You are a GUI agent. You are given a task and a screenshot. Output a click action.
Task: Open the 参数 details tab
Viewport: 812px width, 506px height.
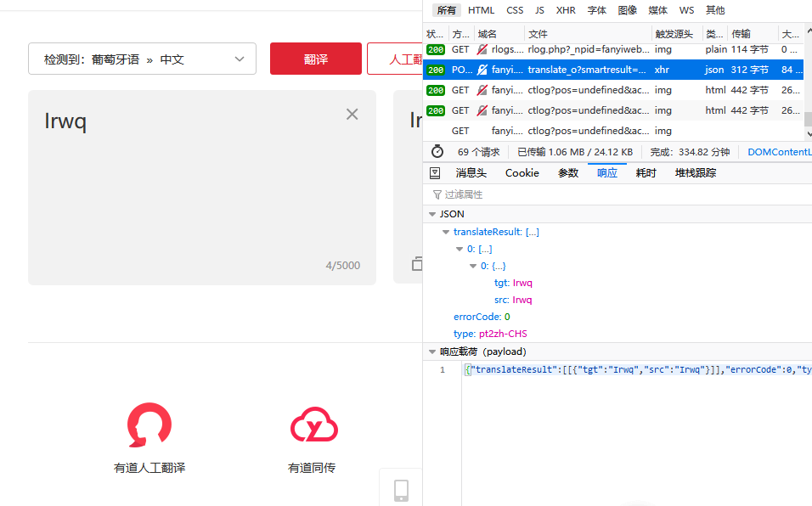click(568, 173)
